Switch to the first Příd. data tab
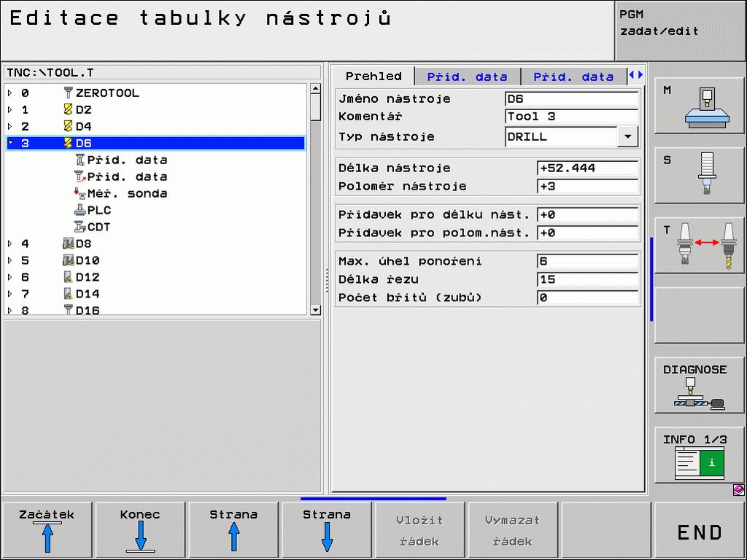Viewport: 747px width, 560px height. (468, 77)
